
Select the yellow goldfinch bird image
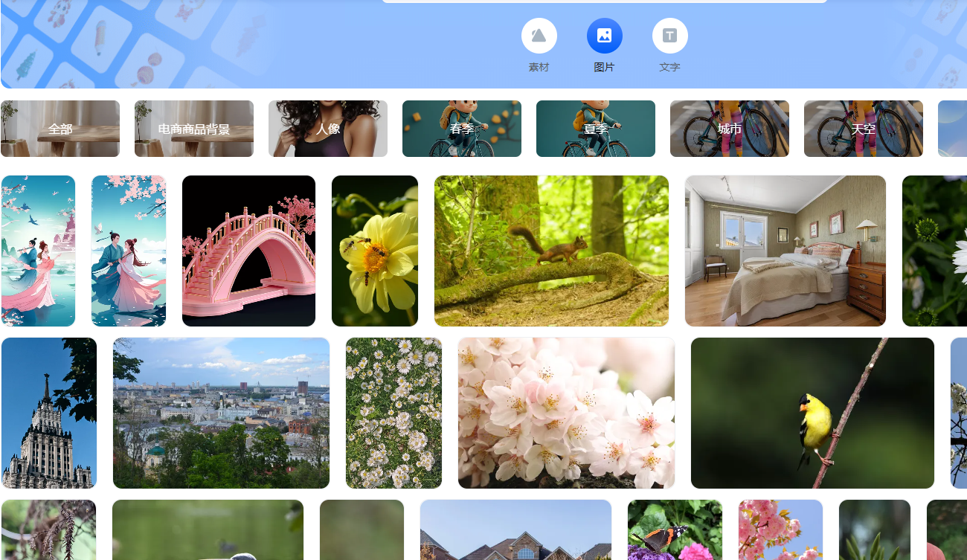pyautogui.click(x=812, y=413)
